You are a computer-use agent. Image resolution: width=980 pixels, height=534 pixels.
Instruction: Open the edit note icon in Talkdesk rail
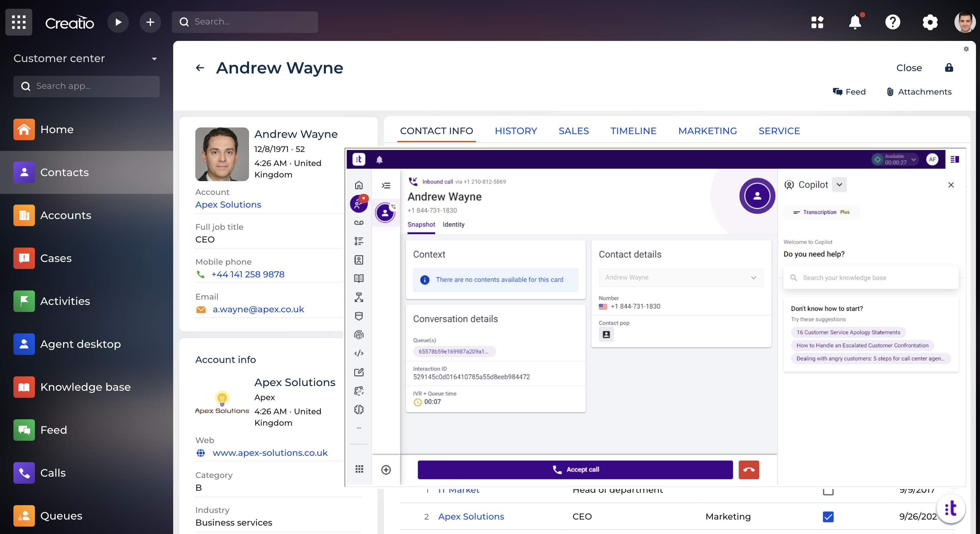pos(359,372)
